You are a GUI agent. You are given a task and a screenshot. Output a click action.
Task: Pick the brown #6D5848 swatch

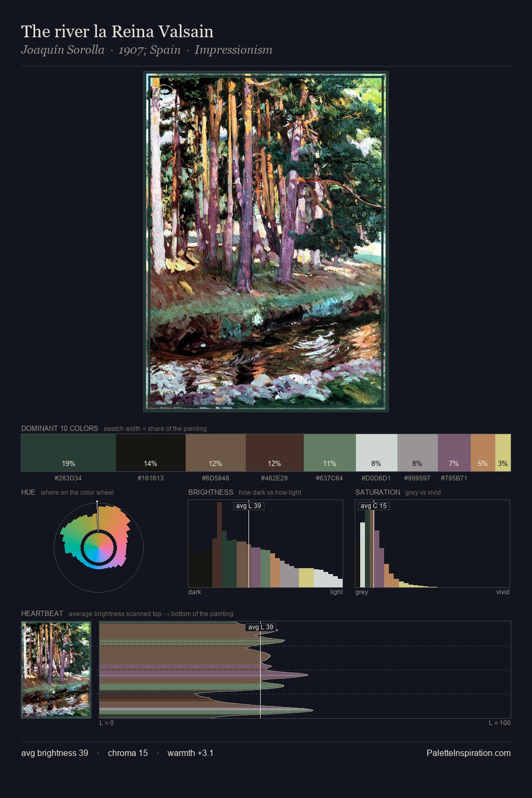click(215, 453)
